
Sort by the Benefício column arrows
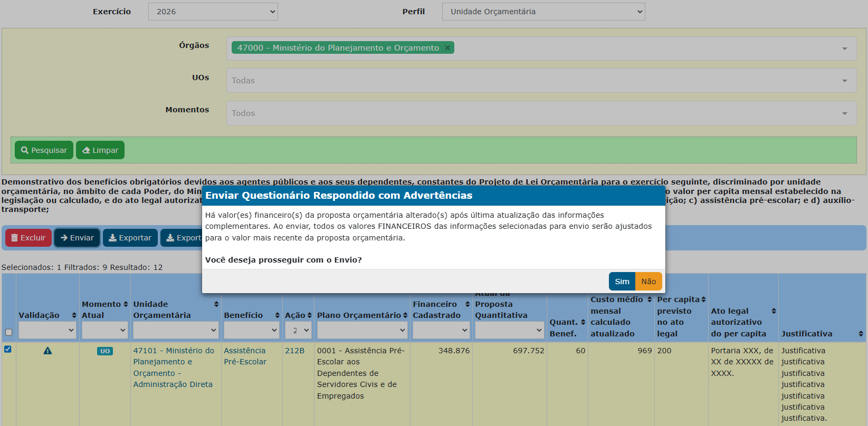coord(277,315)
